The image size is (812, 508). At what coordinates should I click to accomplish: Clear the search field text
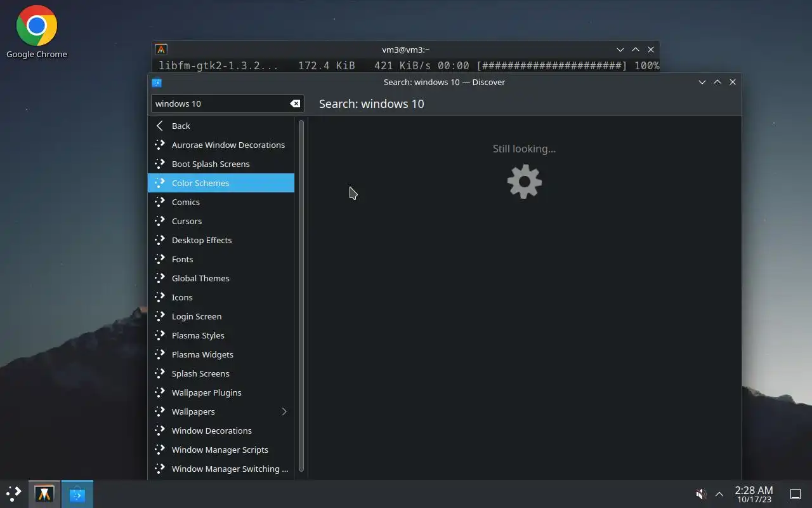(x=295, y=104)
